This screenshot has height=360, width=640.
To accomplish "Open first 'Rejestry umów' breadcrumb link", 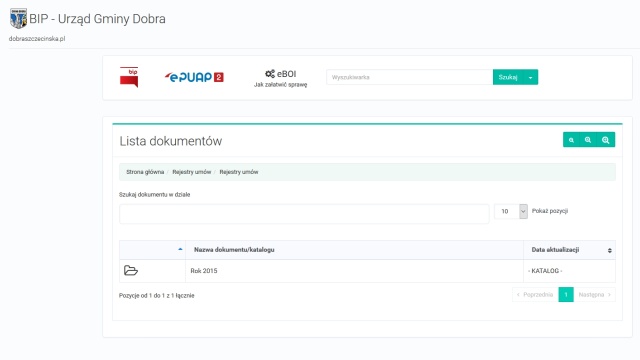I will 191,172.
